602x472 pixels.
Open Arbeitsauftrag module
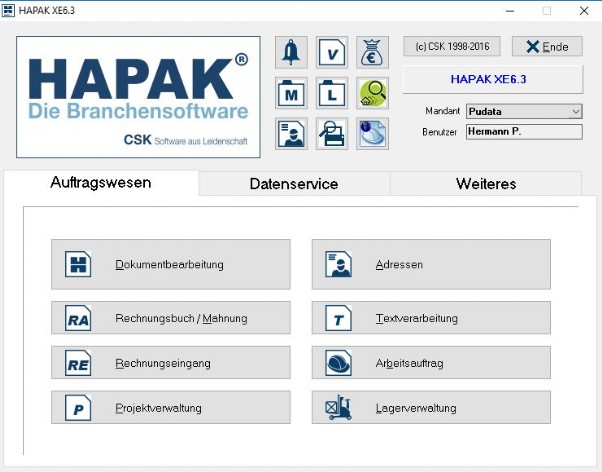[x=431, y=363]
